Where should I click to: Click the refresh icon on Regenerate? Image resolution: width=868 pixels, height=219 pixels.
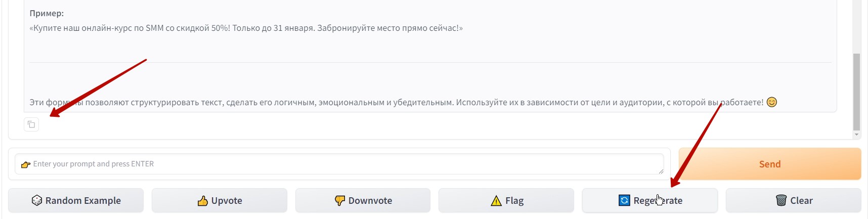[624, 201]
